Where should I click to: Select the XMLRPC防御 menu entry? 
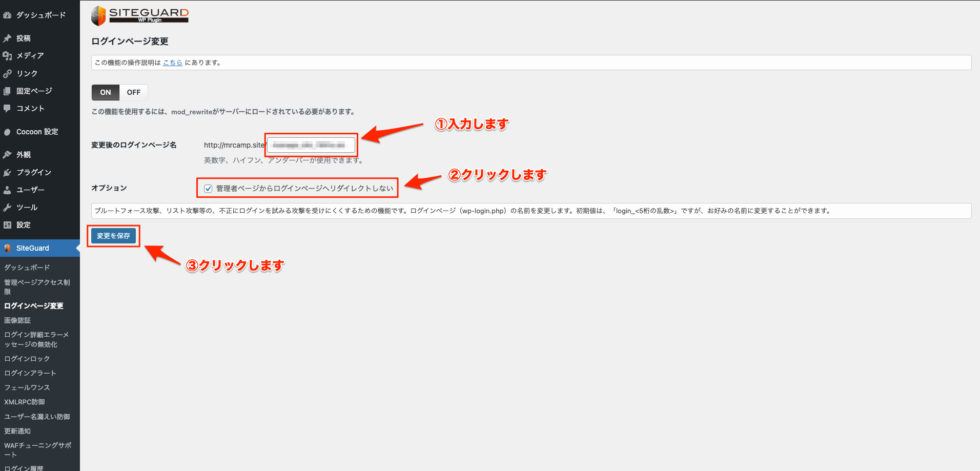(24, 402)
